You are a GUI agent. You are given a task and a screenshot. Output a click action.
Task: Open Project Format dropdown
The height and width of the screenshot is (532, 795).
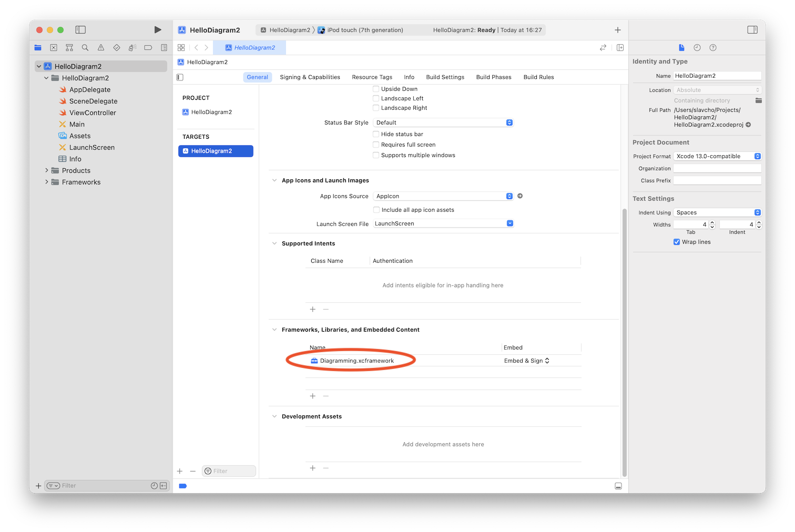pos(717,156)
